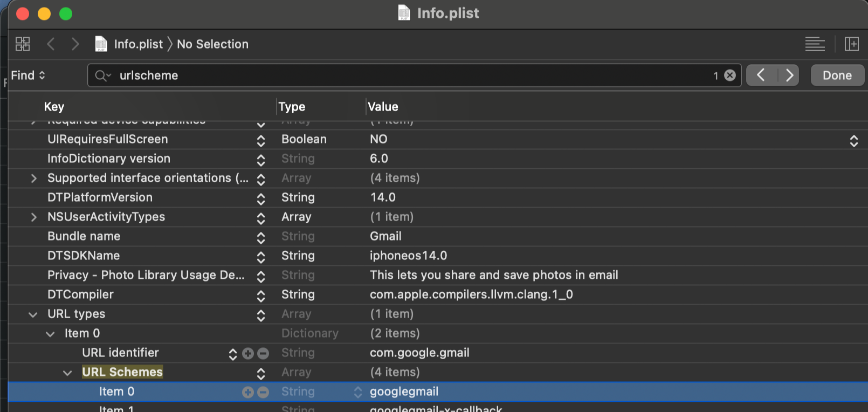Expand Supported interface orientations row
868x412 pixels.
tap(33, 178)
